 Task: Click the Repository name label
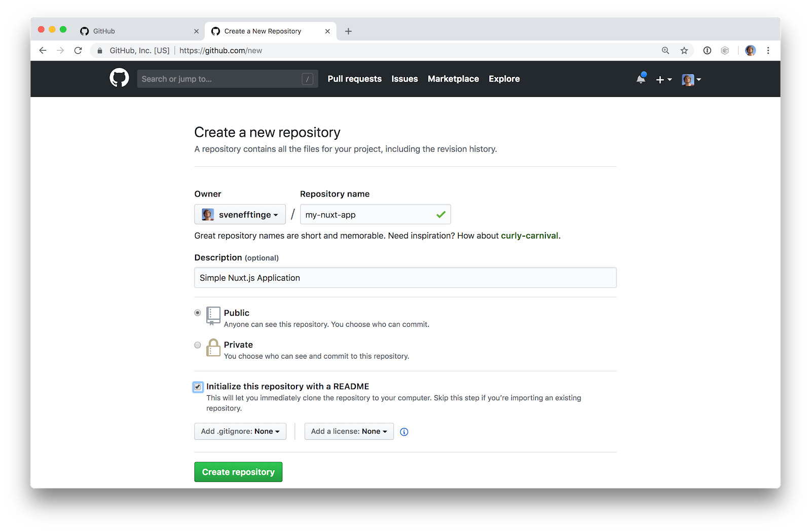click(335, 194)
